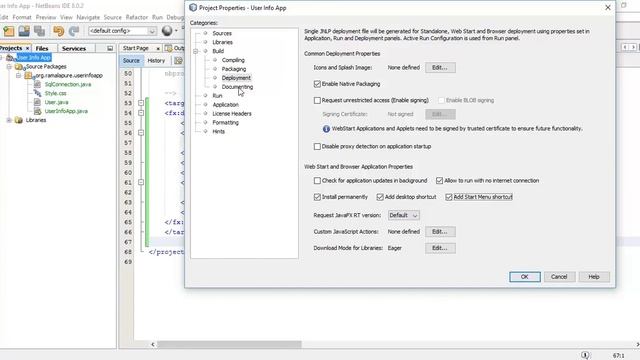Click Edit for Icons and Splash Image
This screenshot has height=360, width=640.
[x=440, y=68]
